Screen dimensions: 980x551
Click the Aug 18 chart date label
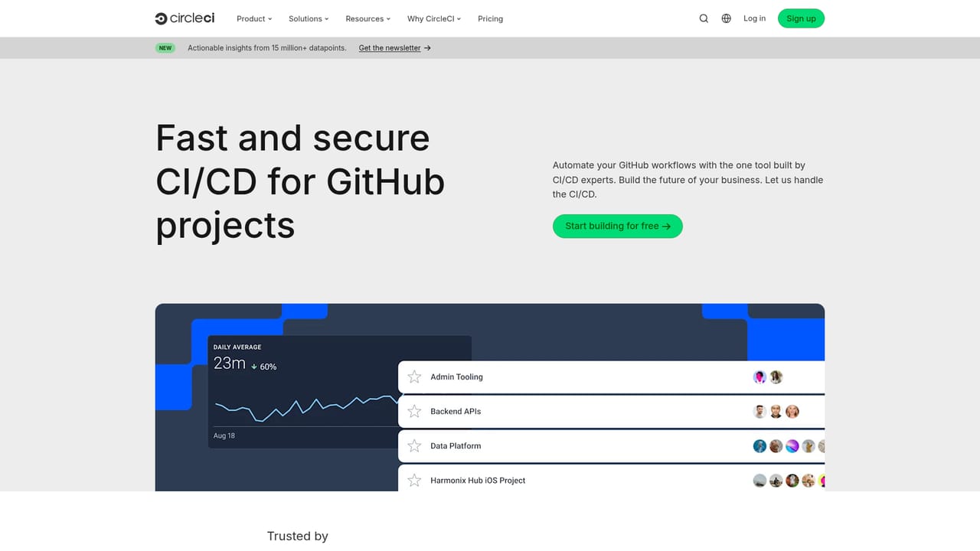point(224,435)
